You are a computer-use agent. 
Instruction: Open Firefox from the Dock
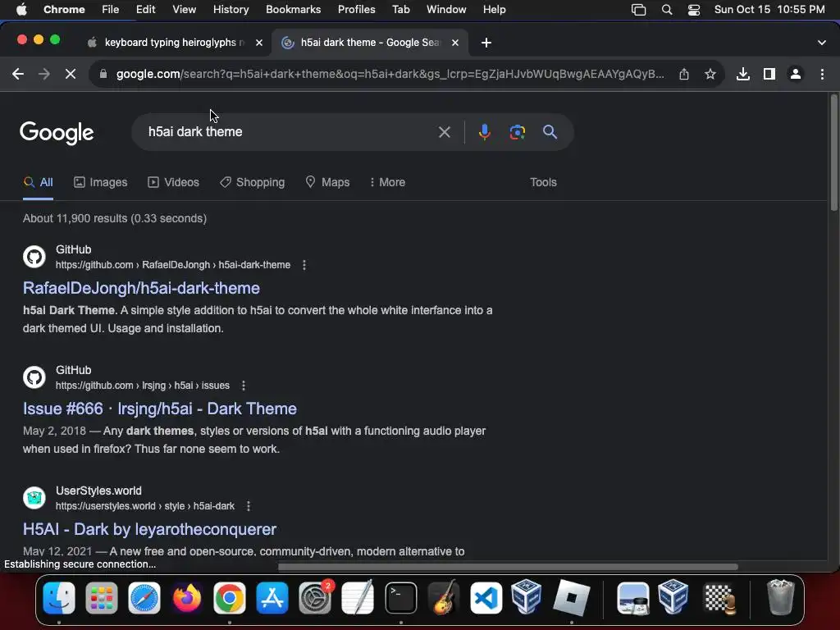tap(187, 598)
